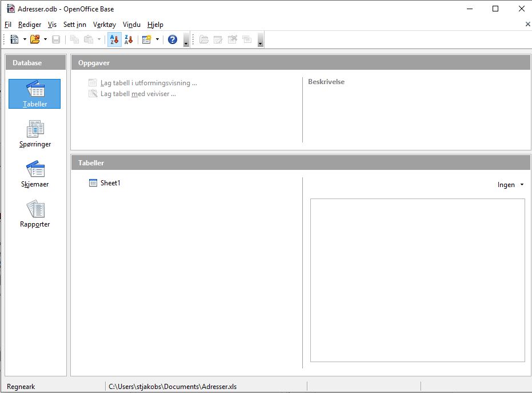
Task: Click the Oppgaver panel header
Action: click(301, 63)
